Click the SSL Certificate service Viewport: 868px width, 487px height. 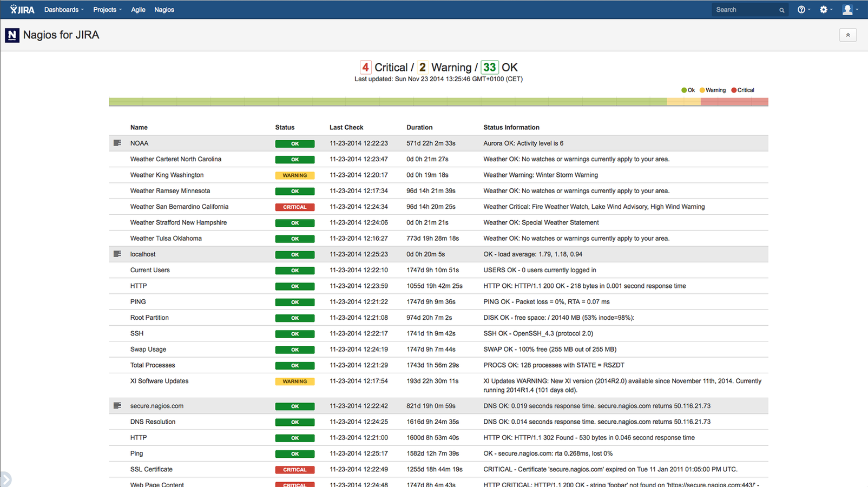[152, 469]
